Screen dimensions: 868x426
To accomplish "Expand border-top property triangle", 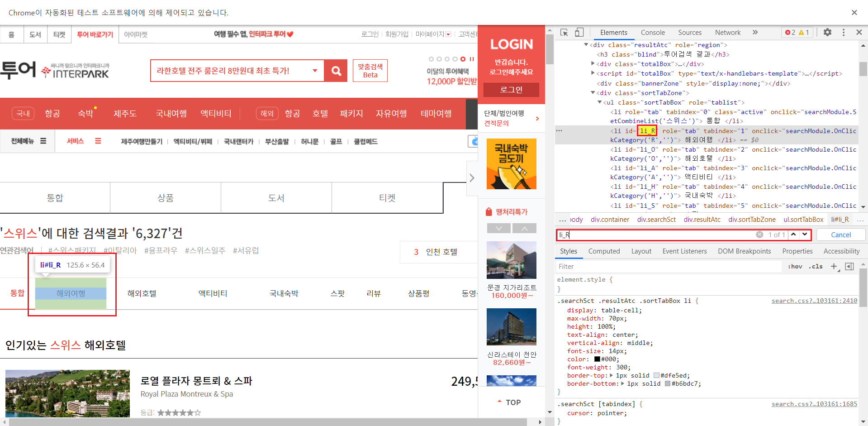I will 612,375.
